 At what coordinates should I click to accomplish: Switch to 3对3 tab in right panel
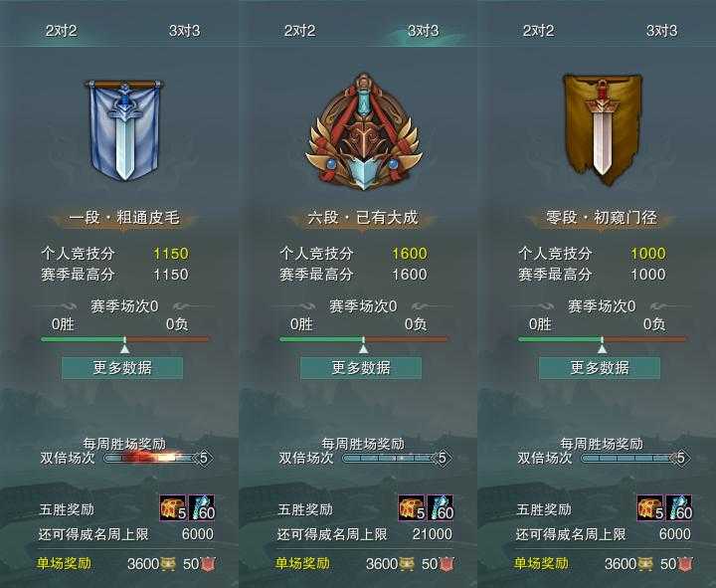[661, 31]
